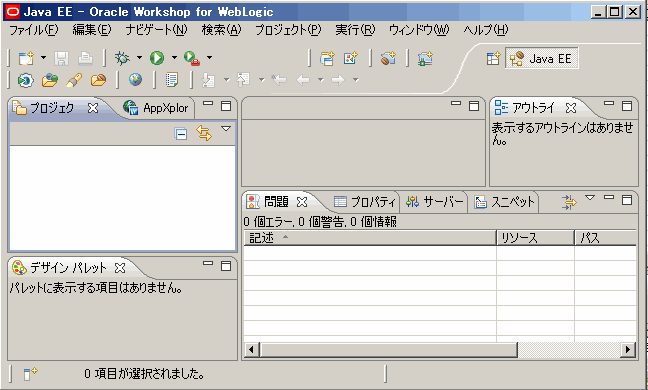Viewport: 648px width, 390px height.
Task: Open the Back history dropdown arrow
Action: point(321,80)
